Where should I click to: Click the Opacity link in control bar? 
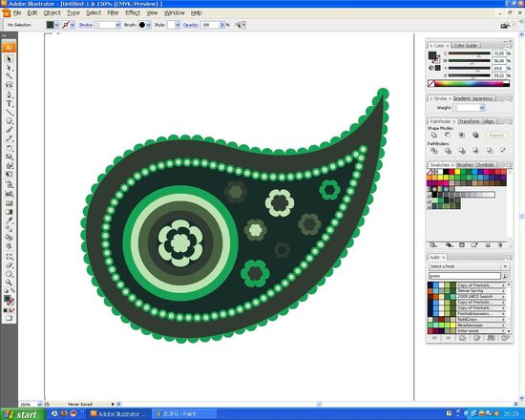[191, 25]
